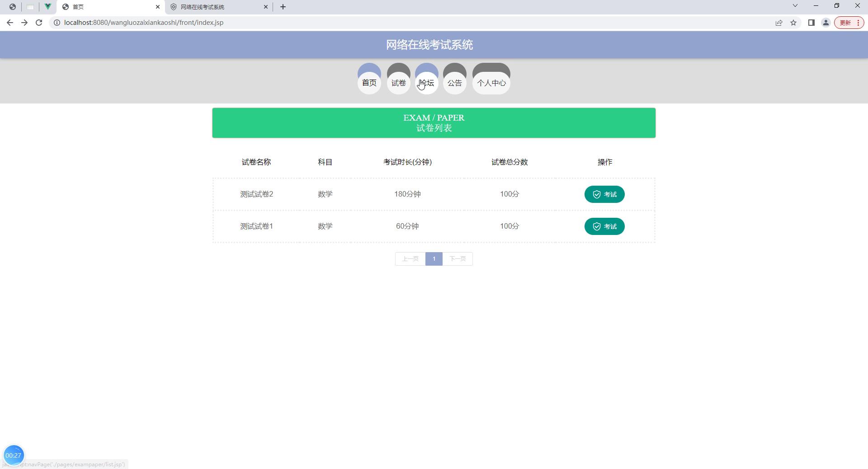Click 考试时长(分钟) column header
Screen dimensions: 868x469
(407, 162)
